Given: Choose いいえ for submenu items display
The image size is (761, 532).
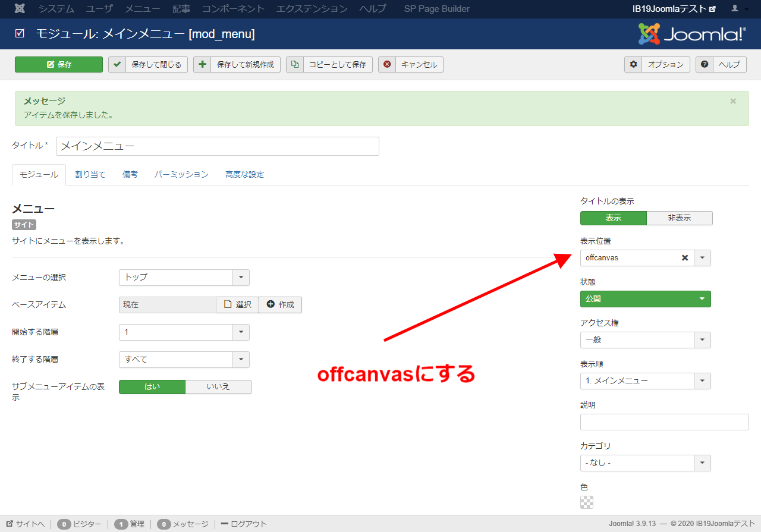Looking at the screenshot, I should [x=218, y=387].
